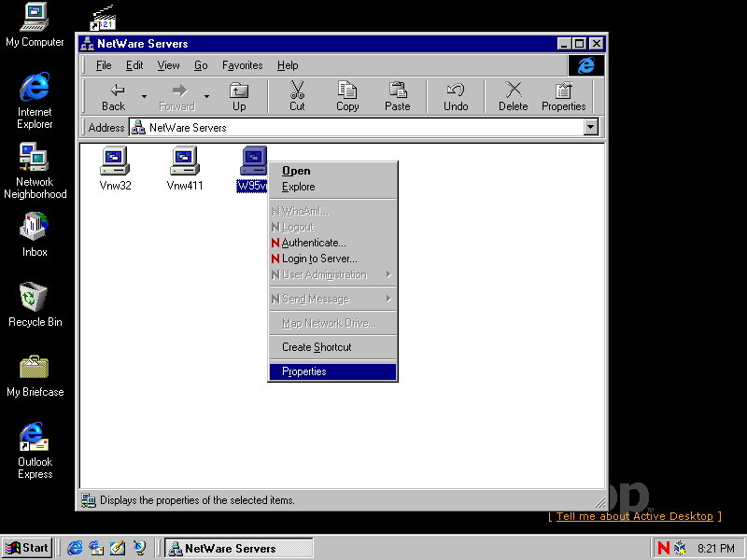Open Internet Explorer desktop icon

pyautogui.click(x=35, y=101)
